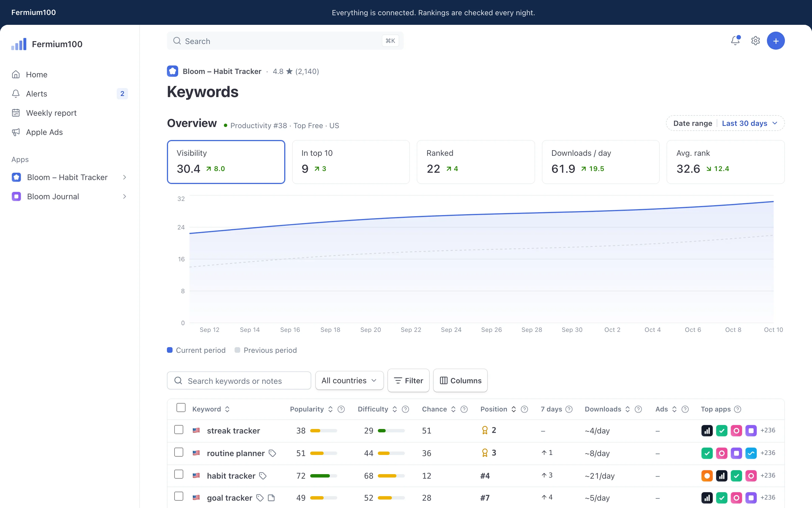The height and width of the screenshot is (508, 812).
Task: Toggle the Current period legend item
Action: coord(196,351)
